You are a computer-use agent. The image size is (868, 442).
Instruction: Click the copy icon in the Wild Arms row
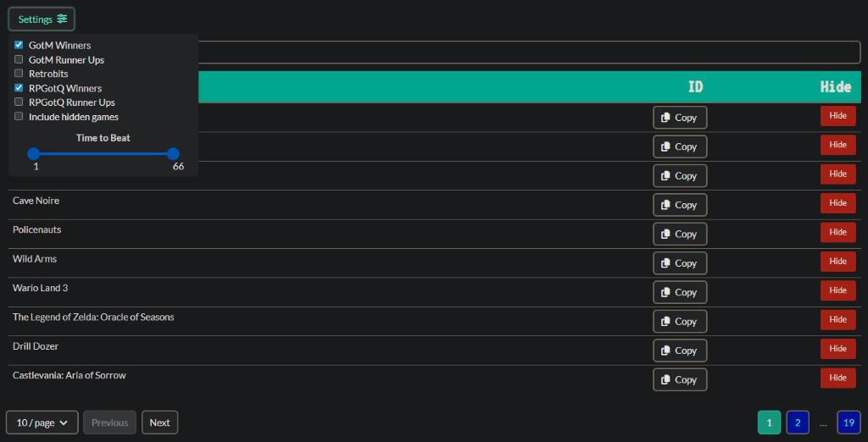[665, 263]
